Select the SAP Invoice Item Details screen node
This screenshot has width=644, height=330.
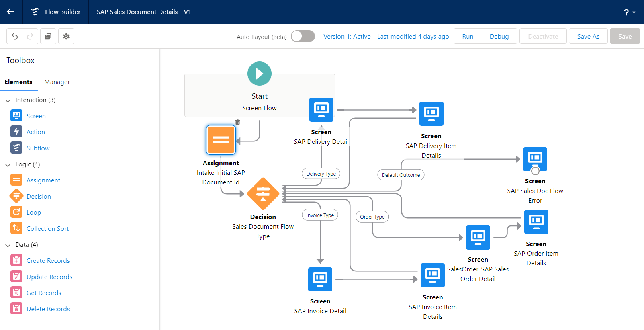point(433,275)
